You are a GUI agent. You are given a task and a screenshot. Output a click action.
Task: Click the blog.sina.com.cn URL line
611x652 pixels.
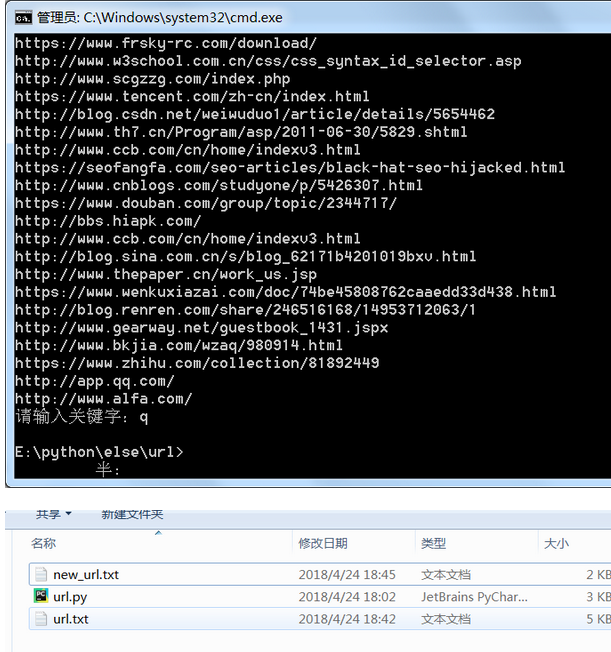coord(245,257)
